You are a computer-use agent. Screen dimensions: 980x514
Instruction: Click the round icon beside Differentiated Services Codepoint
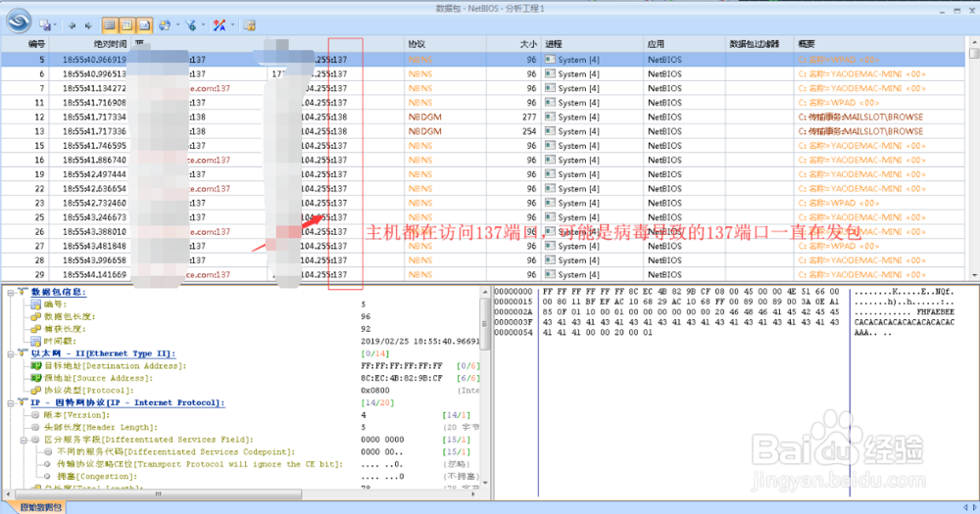(x=48, y=451)
